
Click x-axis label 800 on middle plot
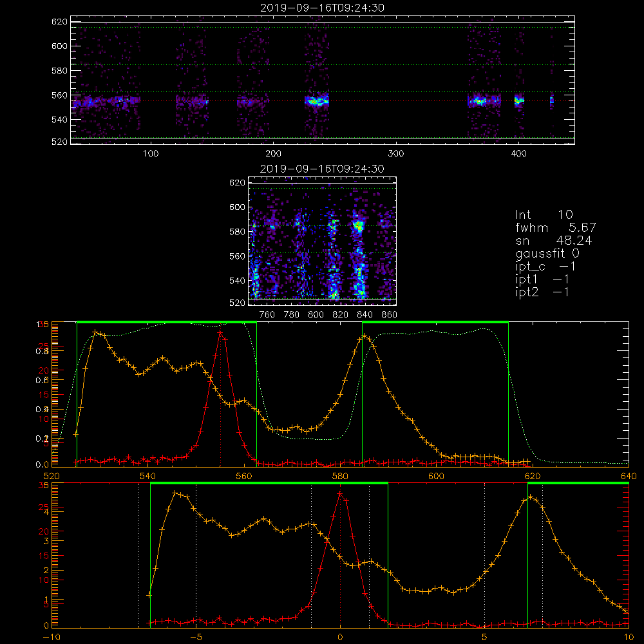(x=316, y=315)
